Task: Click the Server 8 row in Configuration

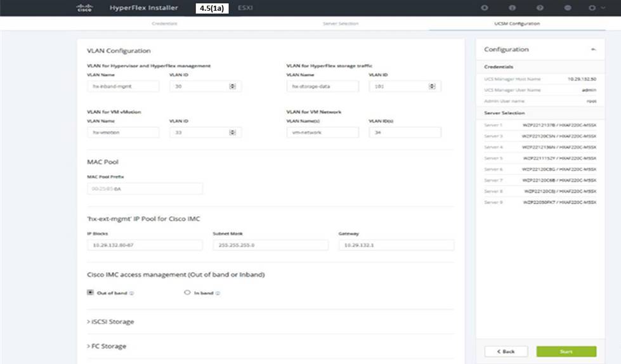Action: pyautogui.click(x=540, y=192)
